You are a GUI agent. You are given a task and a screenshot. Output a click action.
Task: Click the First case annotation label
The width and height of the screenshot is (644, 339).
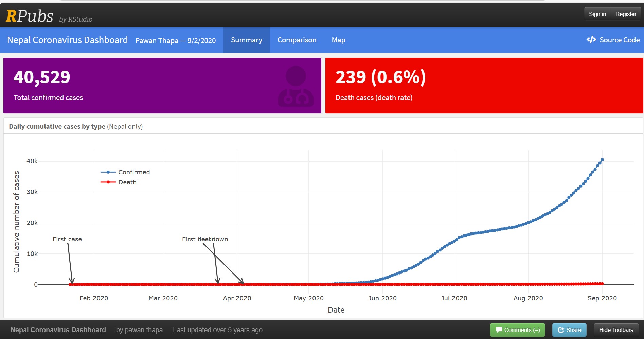tap(67, 239)
